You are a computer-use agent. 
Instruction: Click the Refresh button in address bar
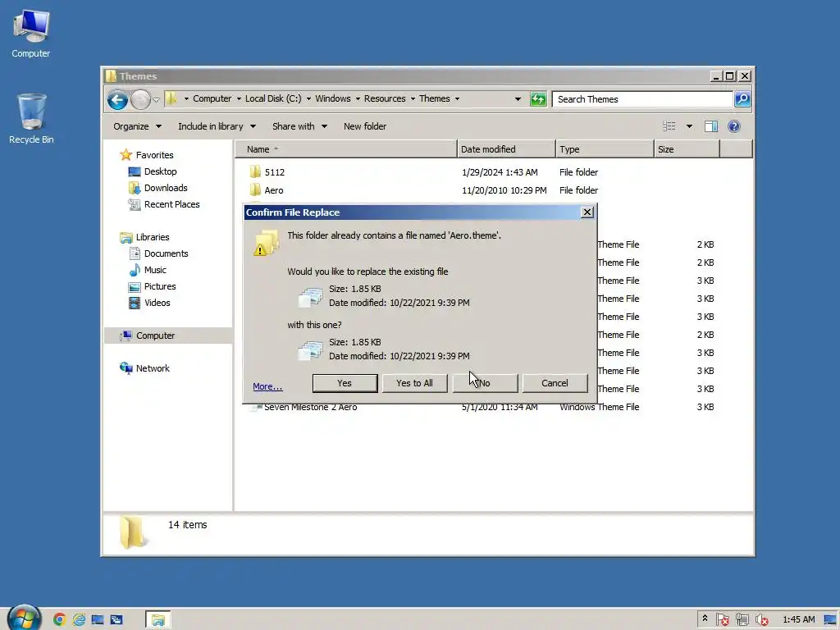coord(538,99)
